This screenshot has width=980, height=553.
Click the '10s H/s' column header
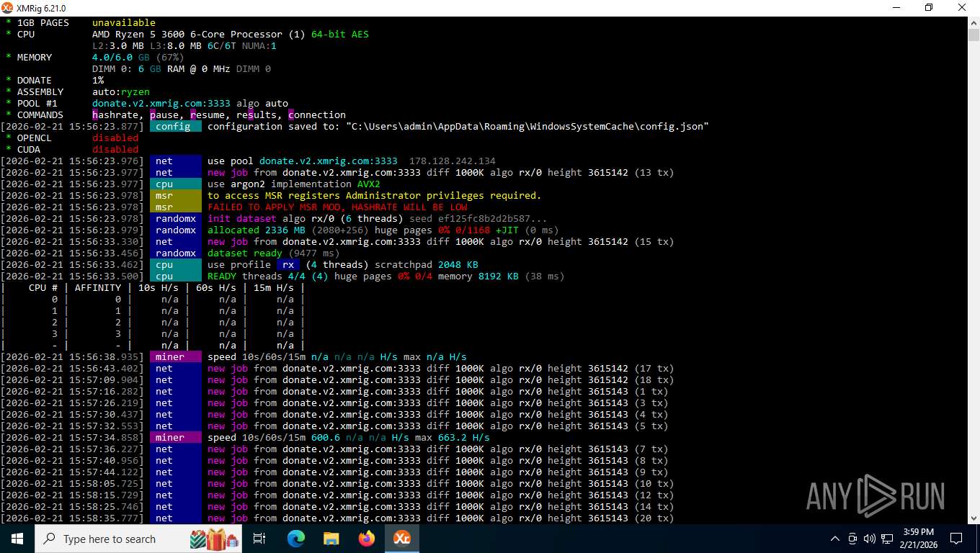coord(159,287)
